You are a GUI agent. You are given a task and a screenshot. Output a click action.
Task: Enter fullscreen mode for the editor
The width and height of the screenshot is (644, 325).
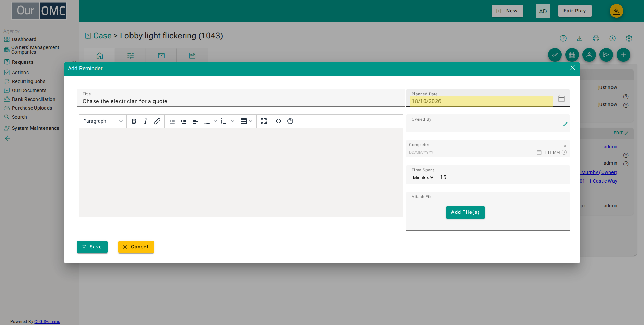[264, 121]
